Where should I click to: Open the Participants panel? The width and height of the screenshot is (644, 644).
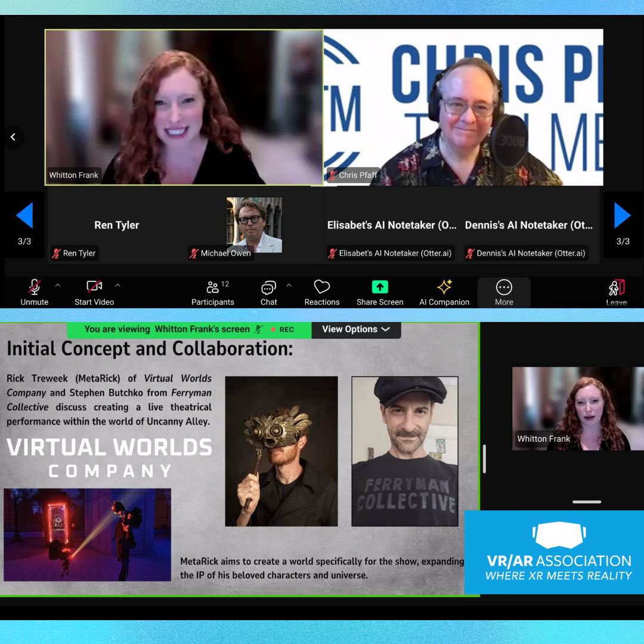pyautogui.click(x=213, y=293)
